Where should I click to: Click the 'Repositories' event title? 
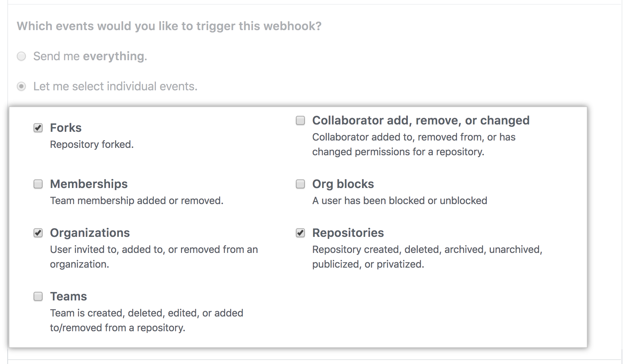point(348,233)
